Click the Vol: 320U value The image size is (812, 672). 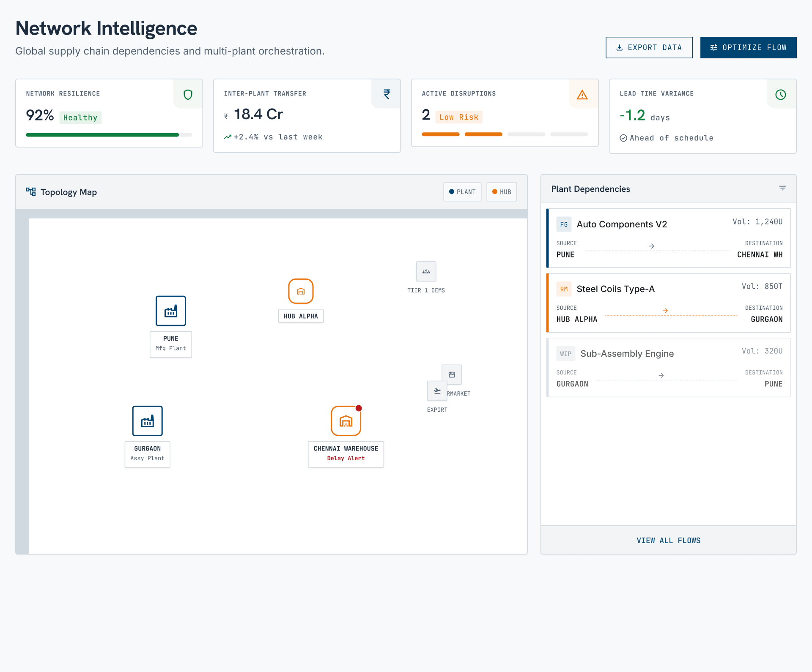[762, 351]
